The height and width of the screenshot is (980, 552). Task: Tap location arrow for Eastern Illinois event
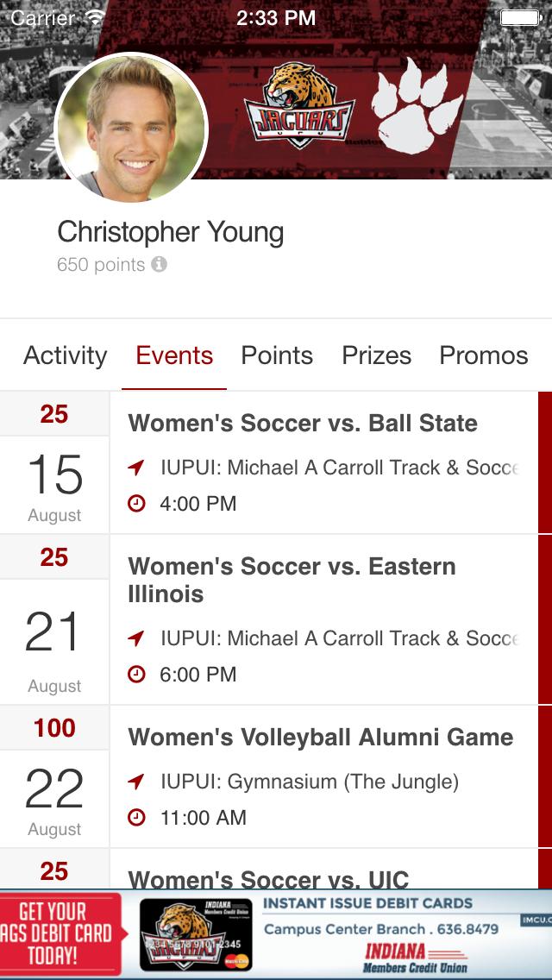click(x=136, y=639)
